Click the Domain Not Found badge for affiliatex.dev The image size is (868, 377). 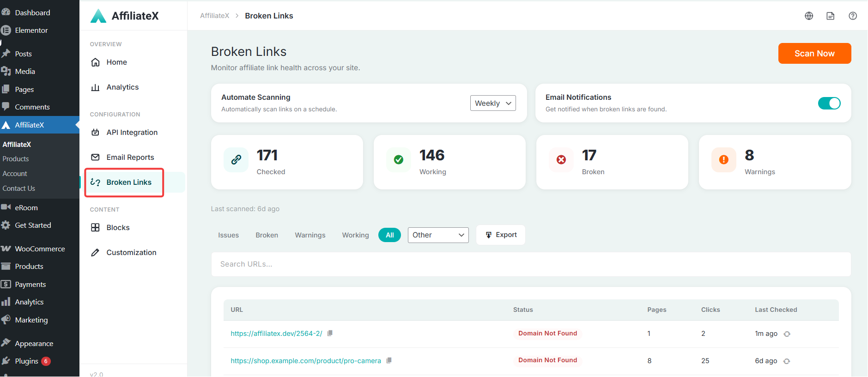547,333
